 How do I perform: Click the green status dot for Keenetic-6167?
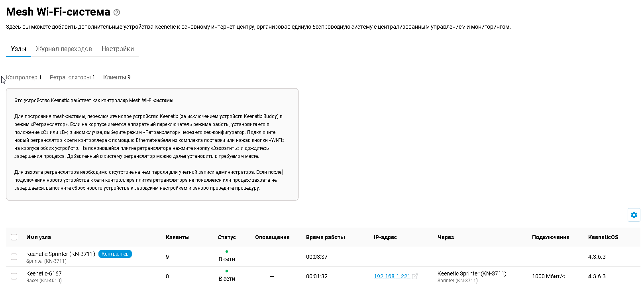[x=227, y=271]
